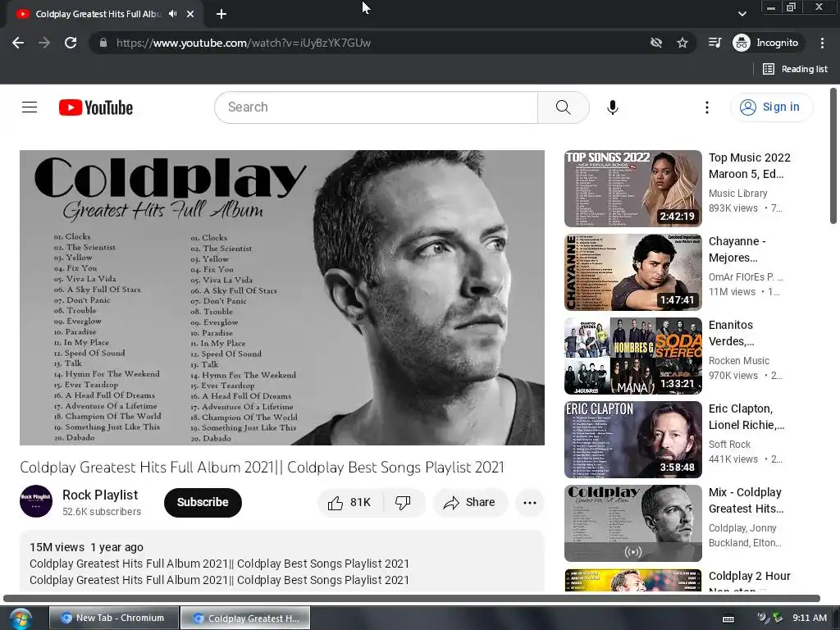This screenshot has width=840, height=630.
Task: Switch to New Tab - Chromium taskbar window
Action: click(113, 618)
